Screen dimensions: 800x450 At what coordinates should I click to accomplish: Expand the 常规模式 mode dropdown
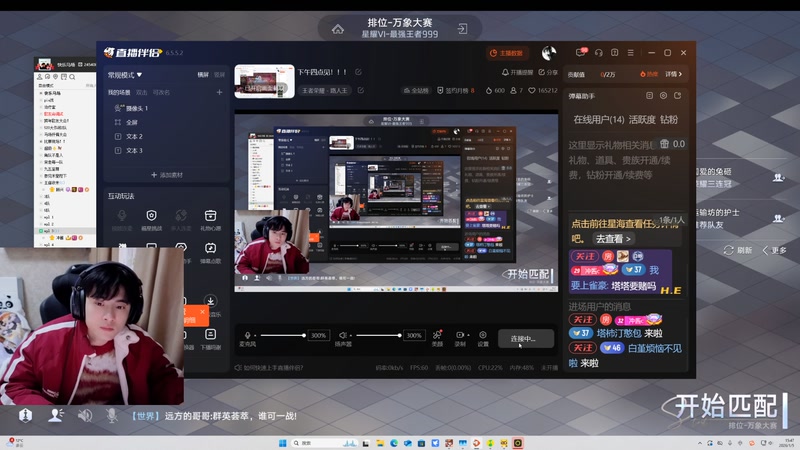click(124, 75)
